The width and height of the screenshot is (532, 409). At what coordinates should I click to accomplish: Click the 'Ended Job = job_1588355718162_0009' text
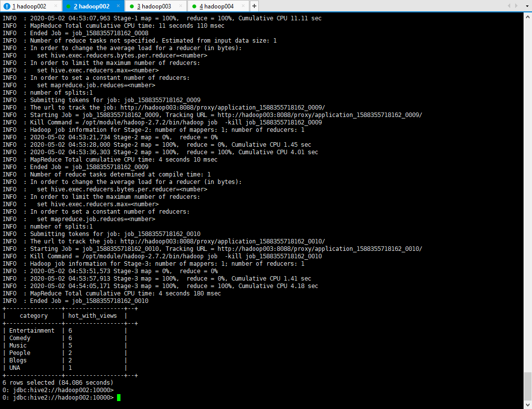pos(89,167)
